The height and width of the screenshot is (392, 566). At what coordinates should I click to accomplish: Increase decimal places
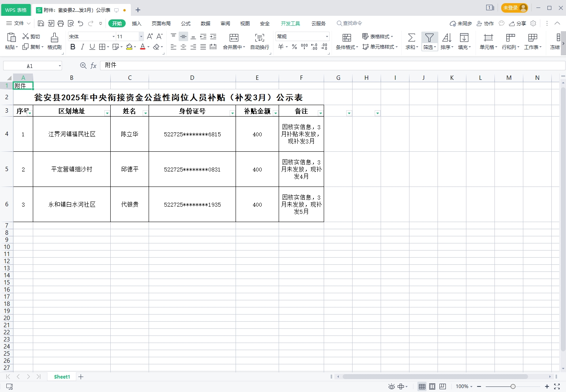pos(314,47)
